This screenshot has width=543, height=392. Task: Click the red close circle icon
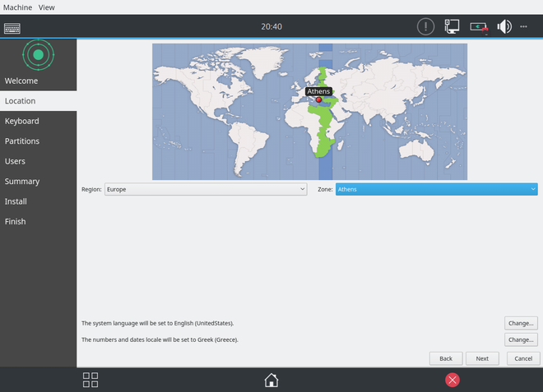tap(452, 380)
